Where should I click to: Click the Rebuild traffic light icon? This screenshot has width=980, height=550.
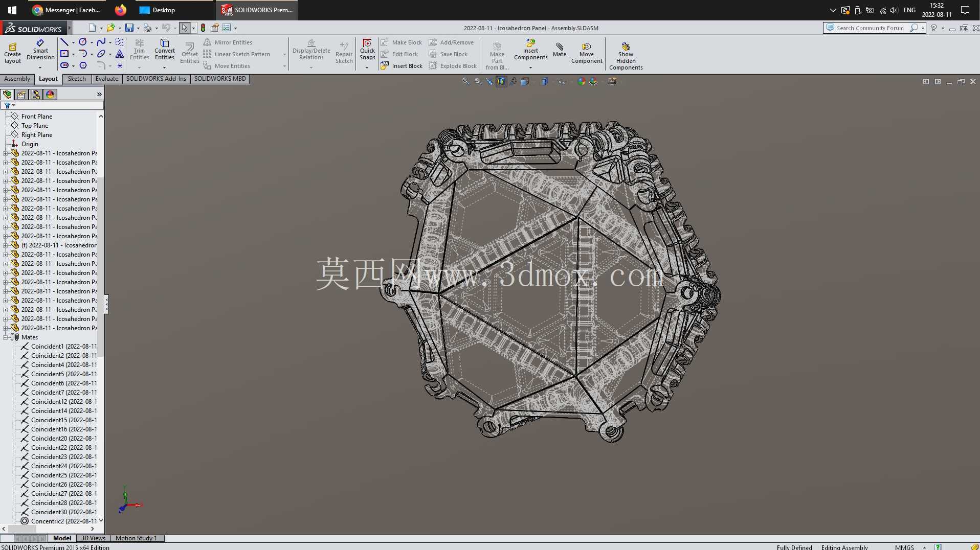203,28
